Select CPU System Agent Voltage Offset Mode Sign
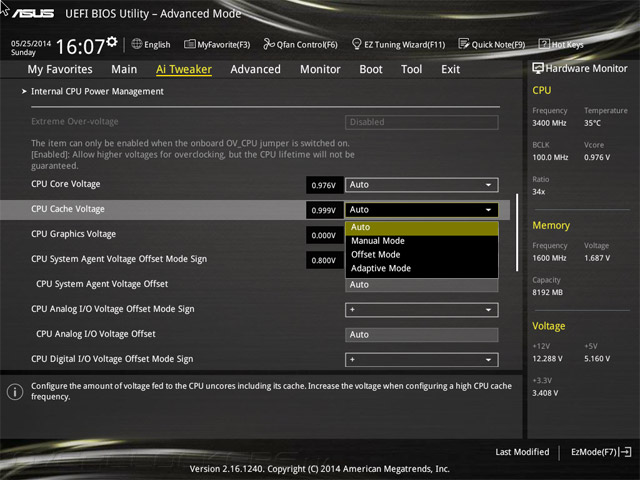This screenshot has width=640, height=480. click(119, 259)
